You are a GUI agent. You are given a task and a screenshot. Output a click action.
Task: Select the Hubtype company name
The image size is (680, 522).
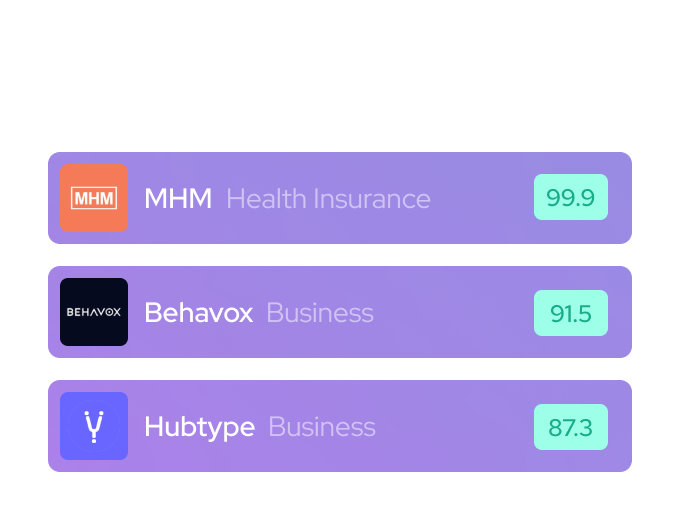199,426
